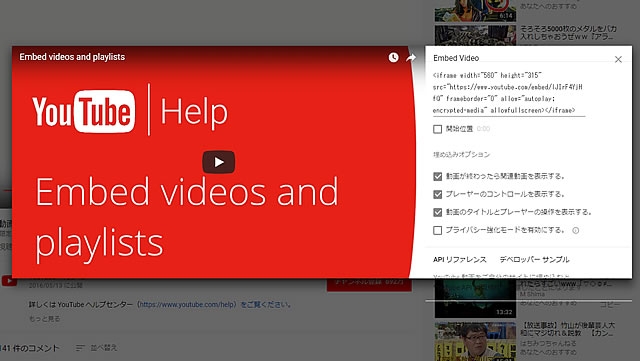
Task: Open the 【放送事故】竹山 video title
Action: click(567, 329)
